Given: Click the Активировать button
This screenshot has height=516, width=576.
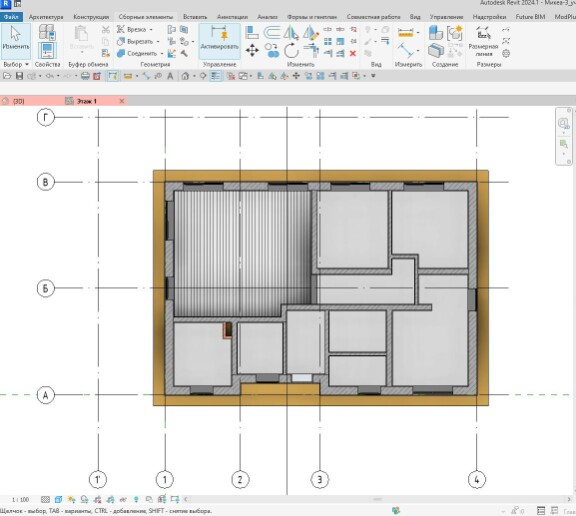Looking at the screenshot, I should point(220,41).
